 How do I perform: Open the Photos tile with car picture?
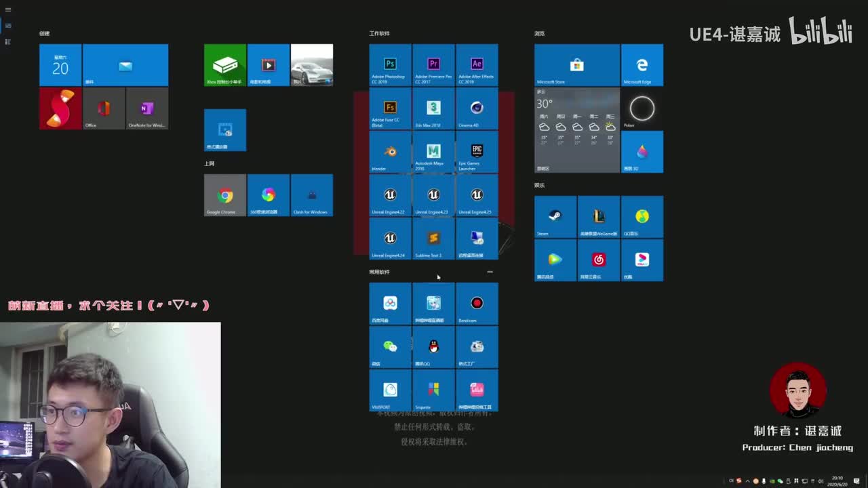312,65
